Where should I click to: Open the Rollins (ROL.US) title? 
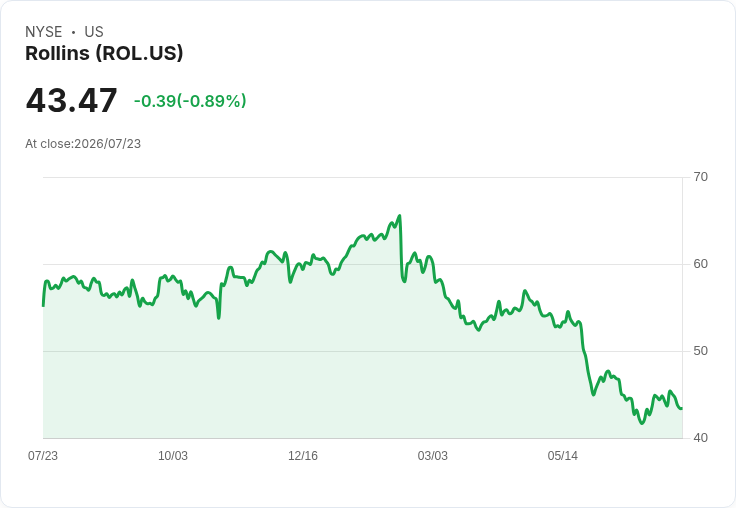pos(104,53)
